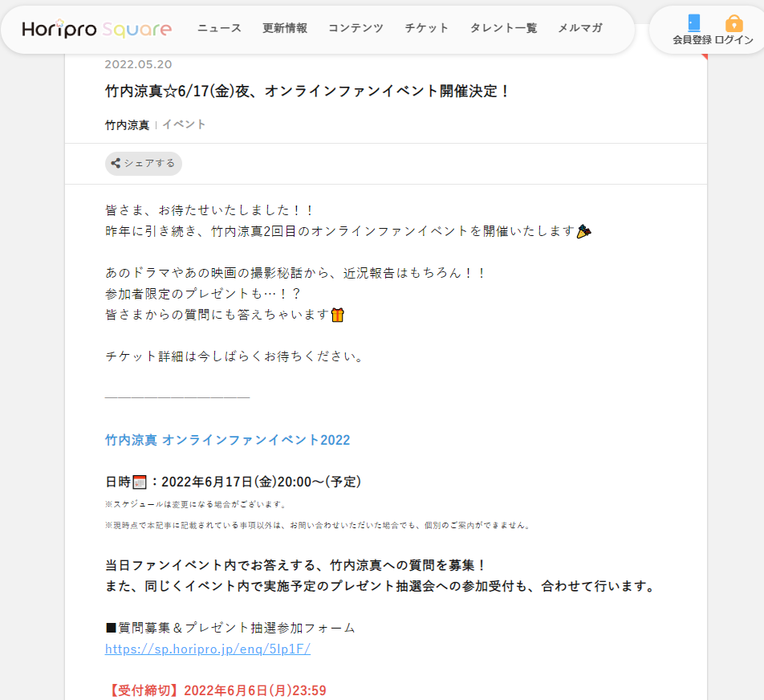Viewport: 764px width, 700px height.
Task: Open the チケット menu item
Action: tap(426, 28)
